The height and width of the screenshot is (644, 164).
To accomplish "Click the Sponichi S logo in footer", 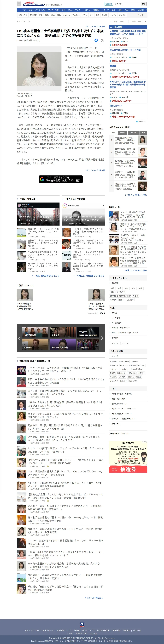I will (x=82, y=625).
